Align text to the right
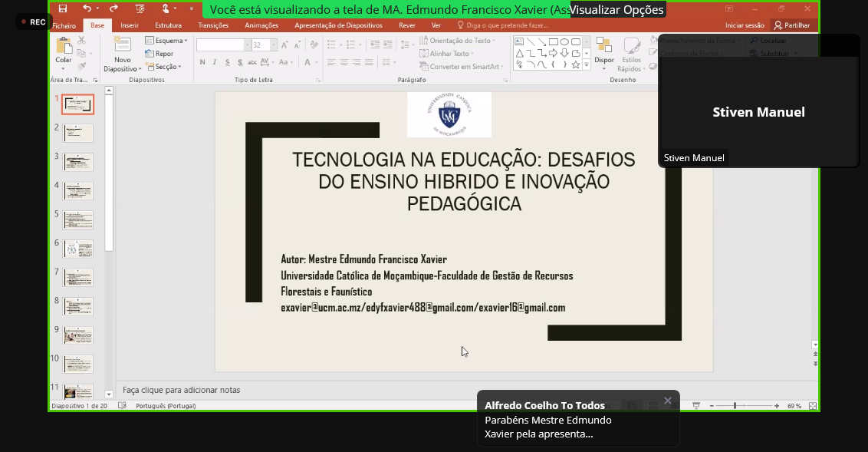Screen dimensions: 868x452 point(357,63)
